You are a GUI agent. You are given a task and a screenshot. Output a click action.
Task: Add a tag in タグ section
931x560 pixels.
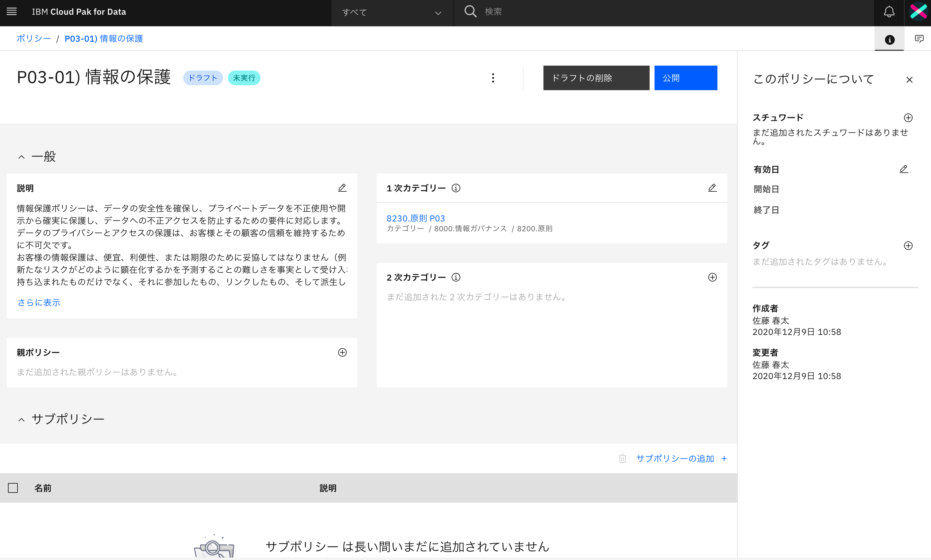tap(908, 246)
